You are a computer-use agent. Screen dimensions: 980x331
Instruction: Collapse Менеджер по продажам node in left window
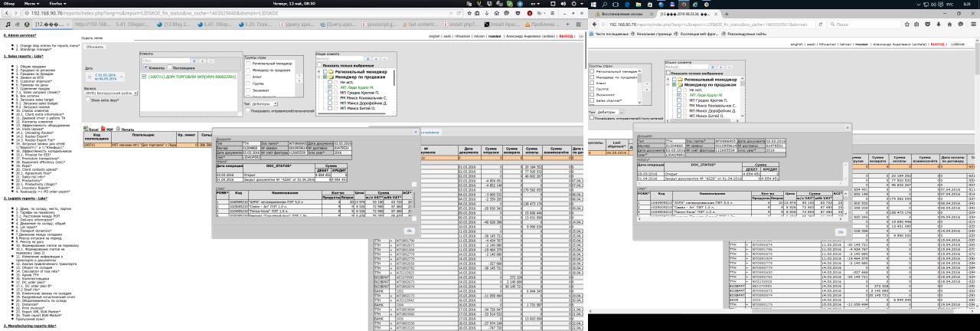[x=318, y=77]
